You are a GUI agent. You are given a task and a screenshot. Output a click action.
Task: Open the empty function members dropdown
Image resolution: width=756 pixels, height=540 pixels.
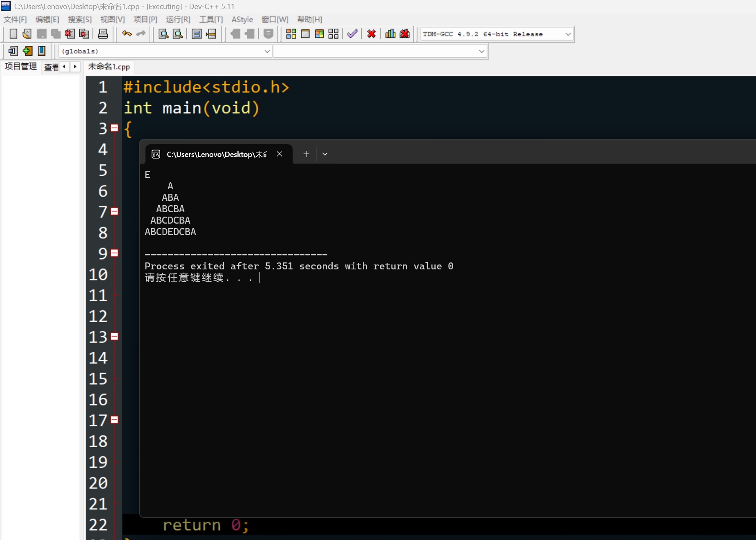coord(481,51)
